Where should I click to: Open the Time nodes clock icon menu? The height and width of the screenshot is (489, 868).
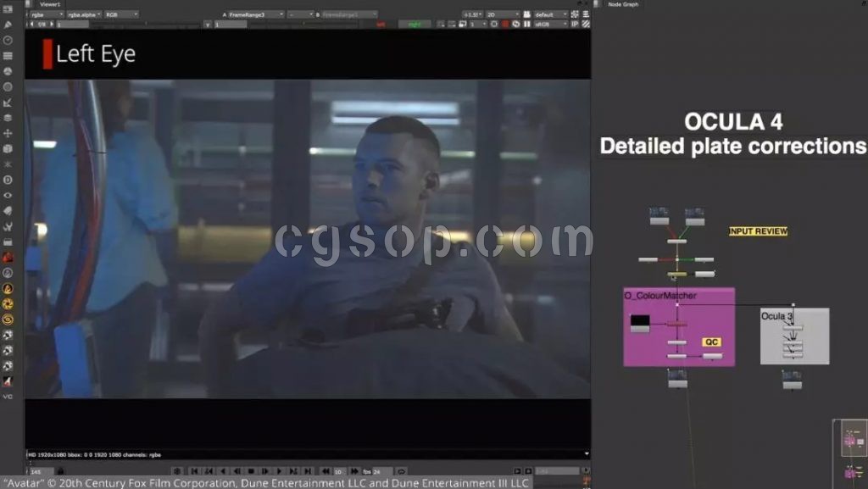[x=8, y=41]
